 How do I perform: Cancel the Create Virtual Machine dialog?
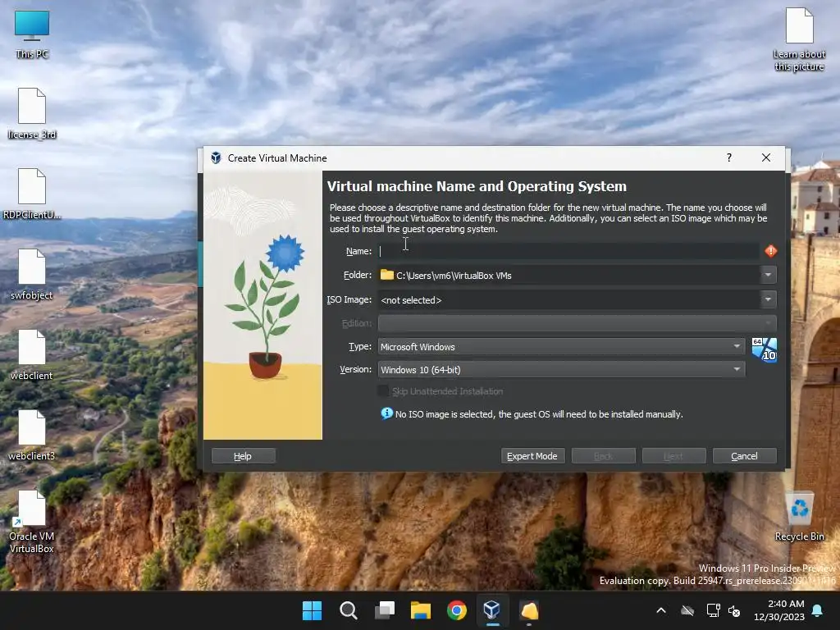tap(744, 456)
